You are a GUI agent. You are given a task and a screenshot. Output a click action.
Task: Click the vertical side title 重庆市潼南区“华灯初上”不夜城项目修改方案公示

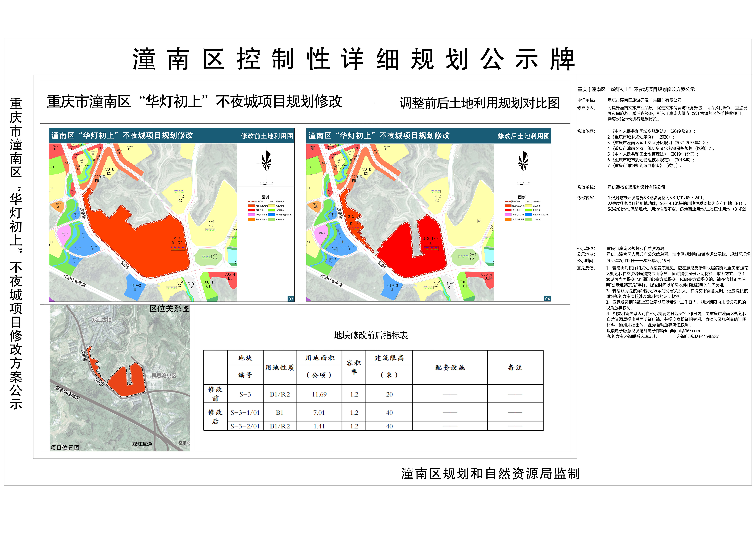16,253
